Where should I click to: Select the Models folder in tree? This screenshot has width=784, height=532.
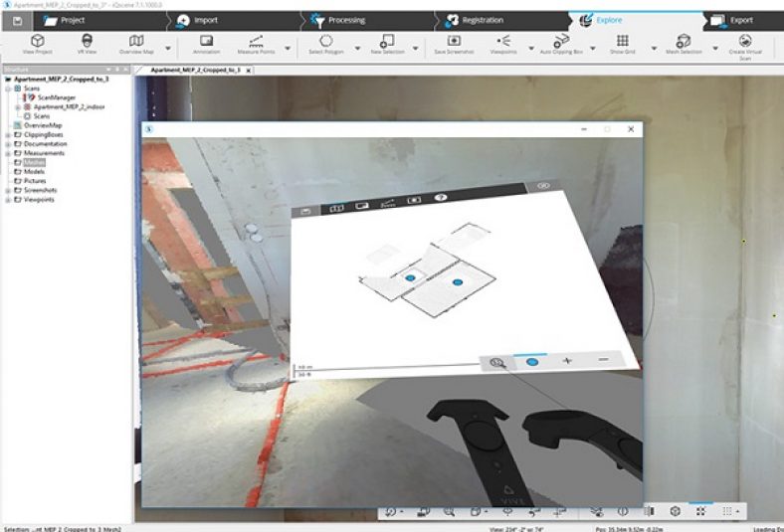coord(34,172)
